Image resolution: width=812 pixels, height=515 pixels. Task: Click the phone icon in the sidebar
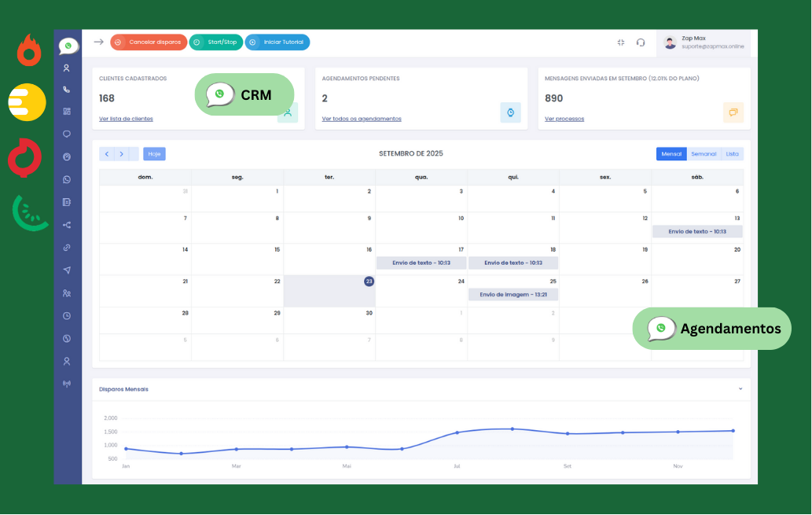[x=67, y=90]
